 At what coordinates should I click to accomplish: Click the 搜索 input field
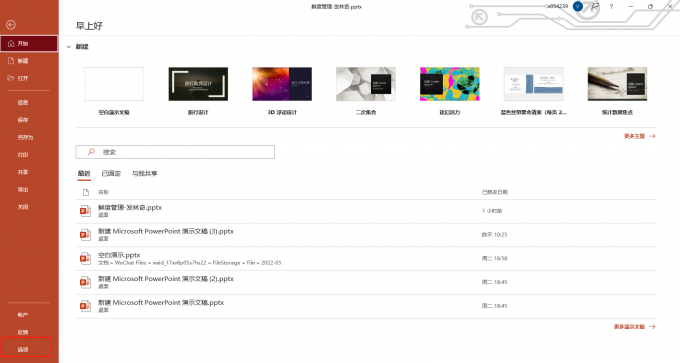tap(175, 152)
